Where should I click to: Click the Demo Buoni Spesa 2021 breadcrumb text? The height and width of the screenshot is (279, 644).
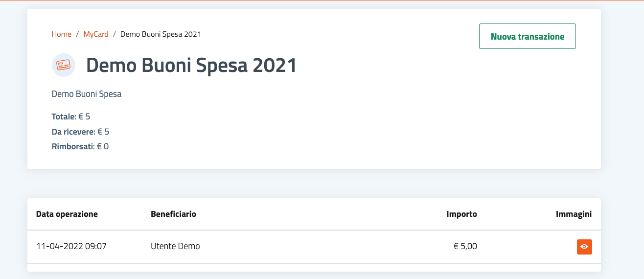pos(161,34)
